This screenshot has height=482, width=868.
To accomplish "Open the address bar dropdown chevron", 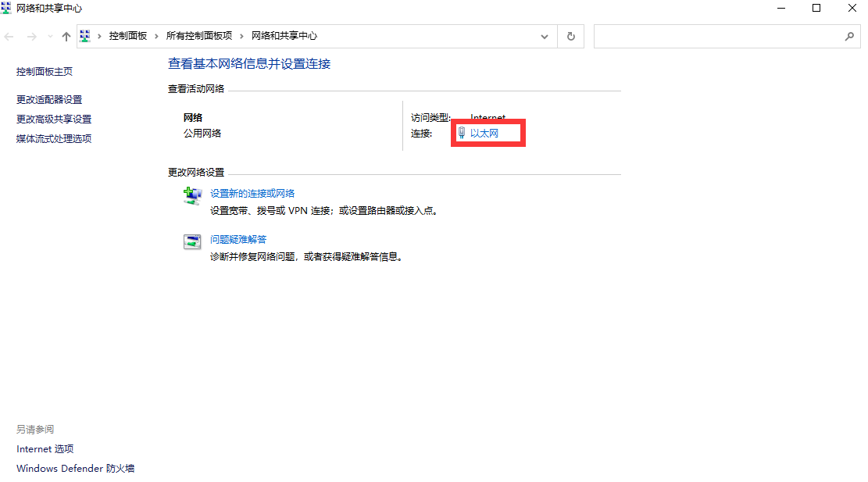I will coord(545,35).
